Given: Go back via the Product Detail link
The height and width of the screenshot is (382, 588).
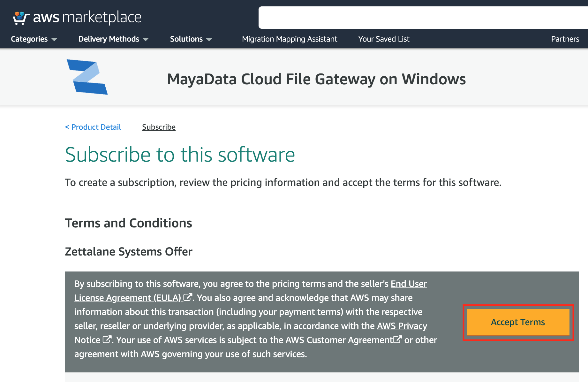Looking at the screenshot, I should pos(93,127).
